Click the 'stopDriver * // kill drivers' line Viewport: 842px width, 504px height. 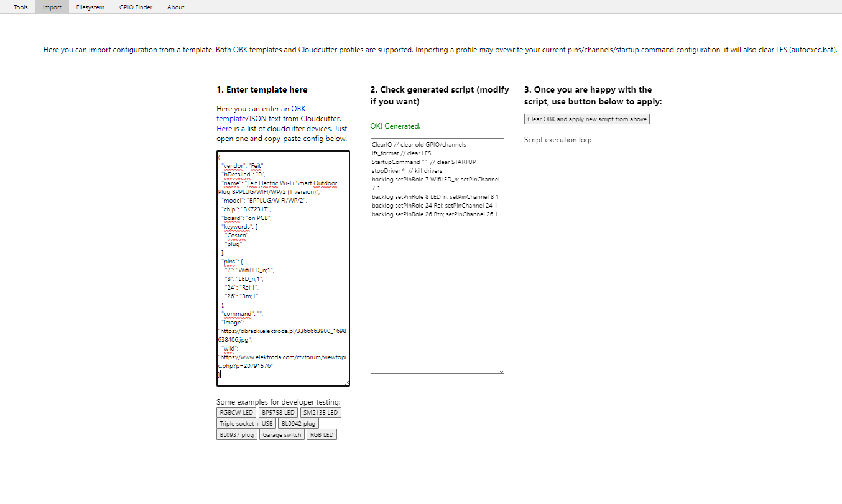click(407, 171)
